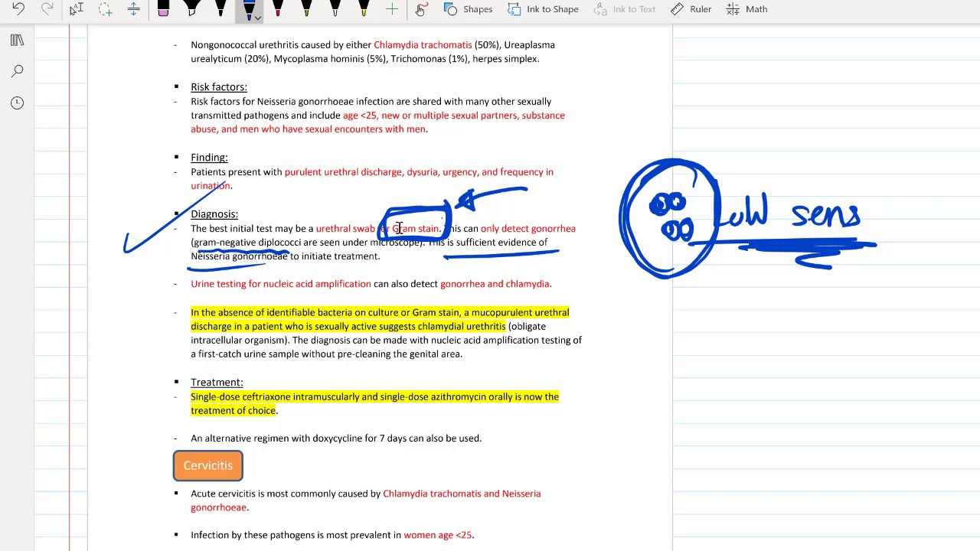The image size is (980, 551).
Task: Choose the Lasso Select tool
Action: point(105,9)
